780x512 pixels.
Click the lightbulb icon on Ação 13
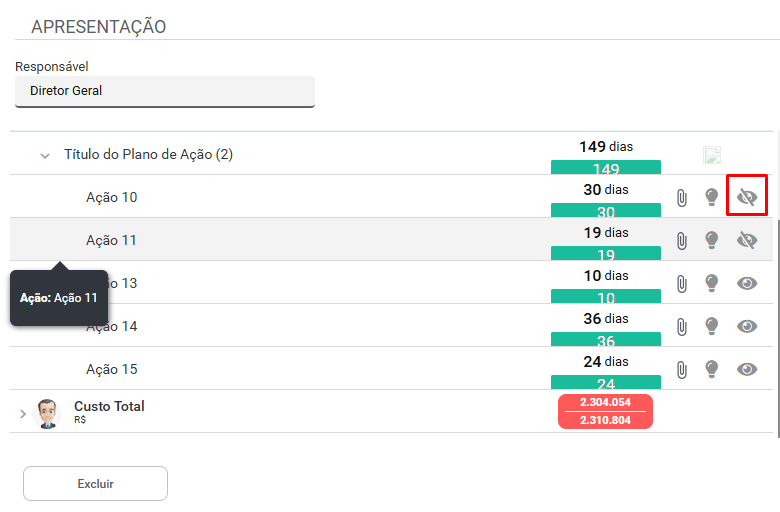(x=712, y=284)
